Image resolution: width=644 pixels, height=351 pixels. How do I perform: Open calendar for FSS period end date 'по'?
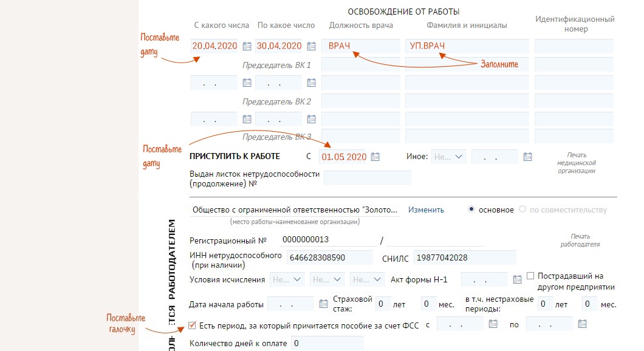point(582,324)
